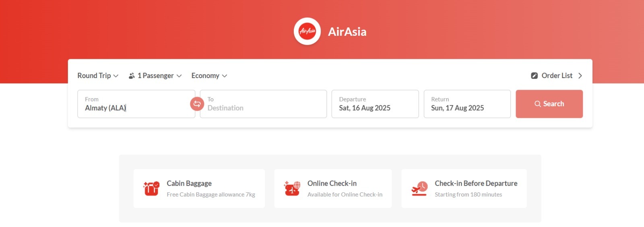Image resolution: width=644 pixels, height=227 pixels.
Task: Click the 'Return' field label
Action: (x=440, y=99)
